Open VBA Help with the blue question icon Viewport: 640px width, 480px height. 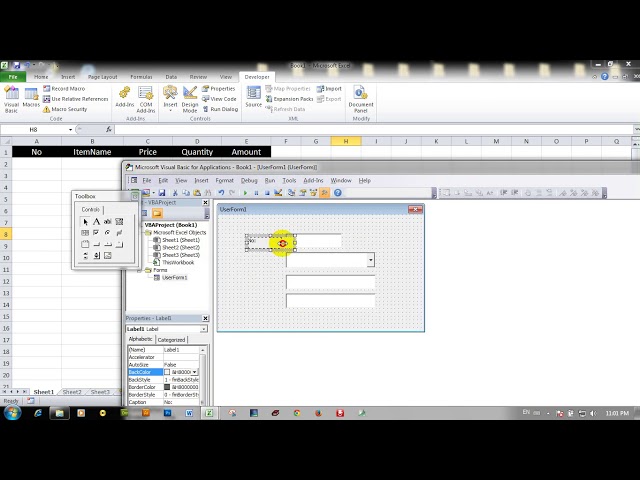pyautogui.click(x=338, y=193)
